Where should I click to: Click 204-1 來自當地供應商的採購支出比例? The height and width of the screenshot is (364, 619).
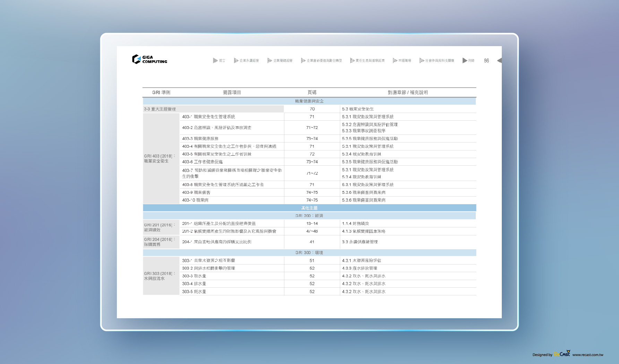pyautogui.click(x=217, y=242)
